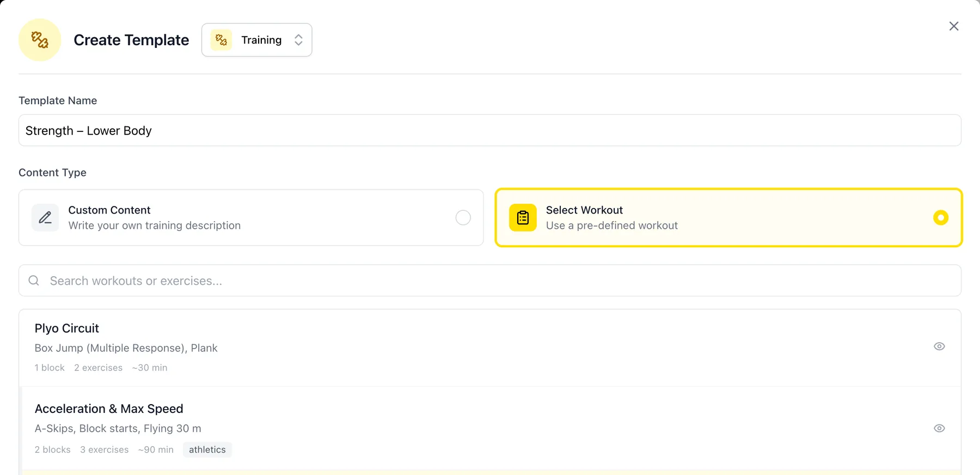
Task: Close the Create Template dialog
Action: point(954,26)
